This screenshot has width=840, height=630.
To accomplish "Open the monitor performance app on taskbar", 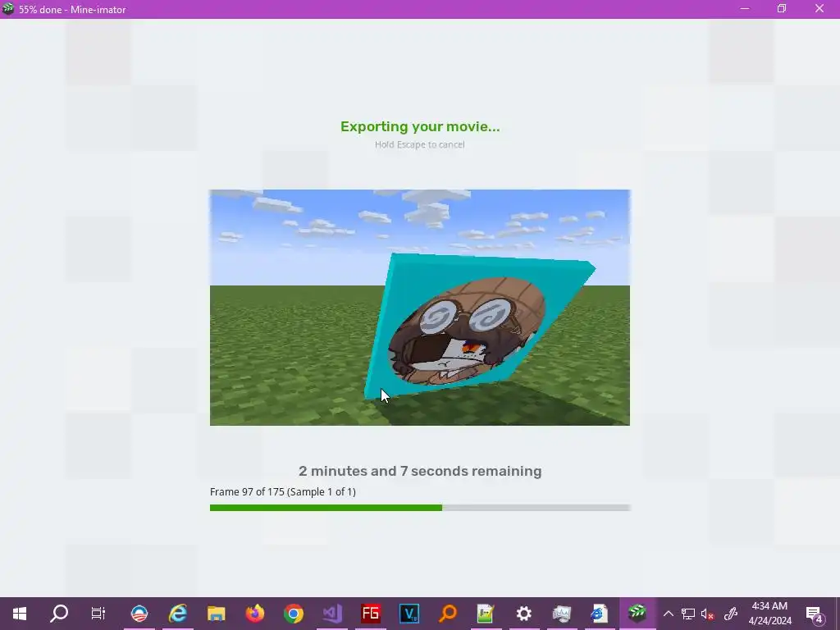I will pyautogui.click(x=561, y=614).
